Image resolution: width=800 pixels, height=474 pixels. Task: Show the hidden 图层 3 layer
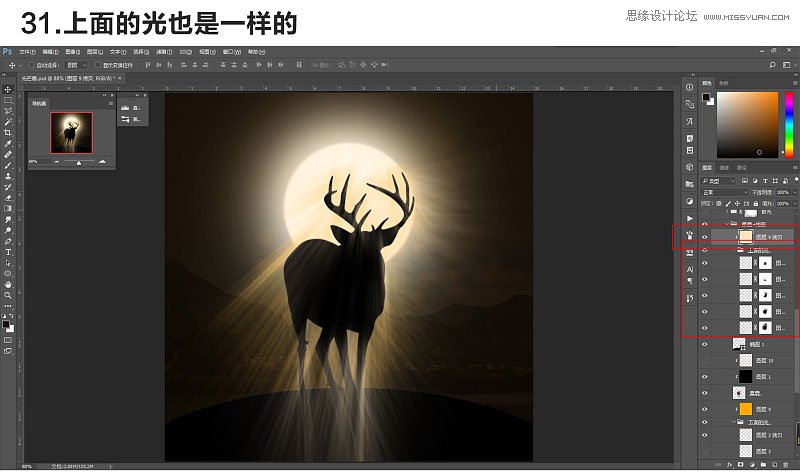[x=705, y=451]
